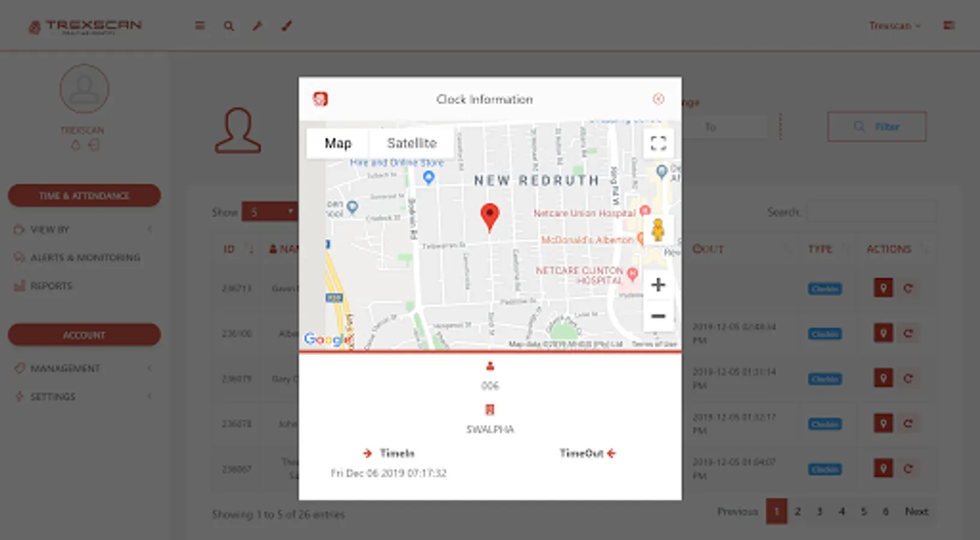Click the person icon above 006

click(x=490, y=366)
